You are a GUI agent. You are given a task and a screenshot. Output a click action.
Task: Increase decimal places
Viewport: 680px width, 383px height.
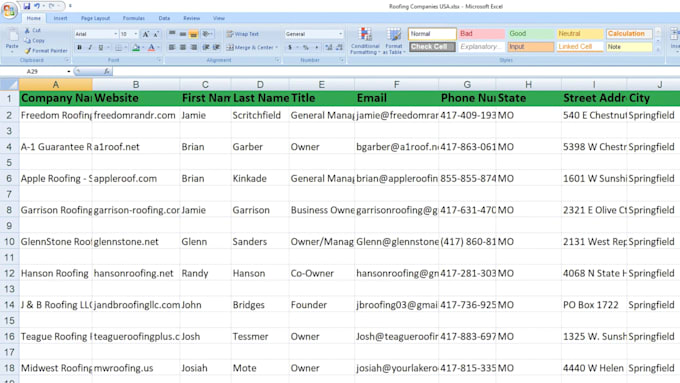328,47
